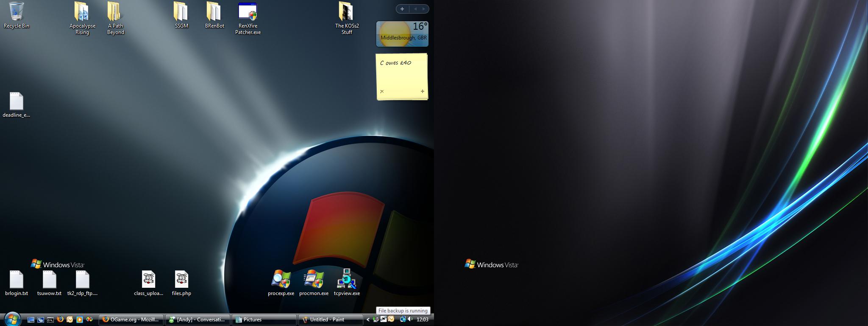Select the procmon.exe desktop icon
This screenshot has width=868, height=326.
click(x=314, y=279)
